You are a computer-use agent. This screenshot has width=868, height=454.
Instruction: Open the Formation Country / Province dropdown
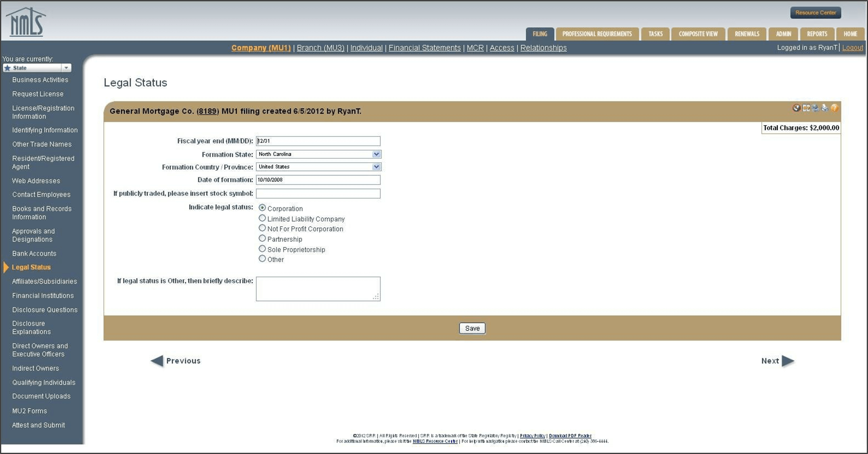coord(376,167)
